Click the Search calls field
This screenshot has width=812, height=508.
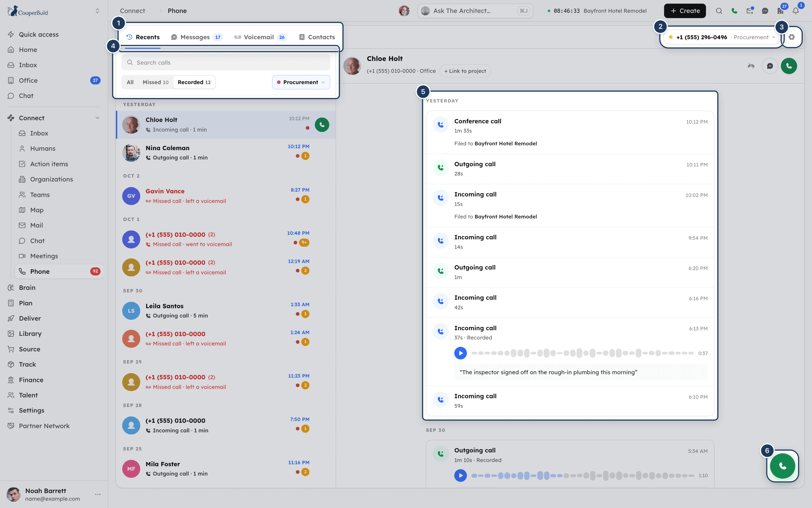[x=226, y=62]
